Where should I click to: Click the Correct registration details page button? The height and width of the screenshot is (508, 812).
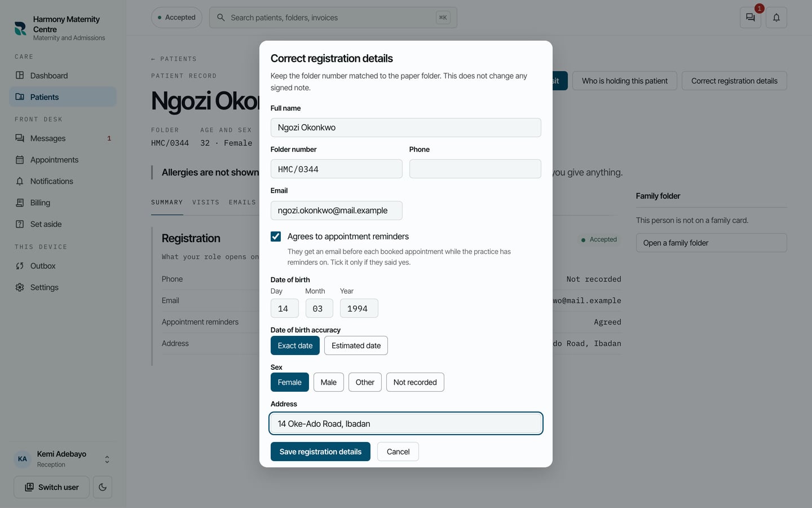[734, 81]
